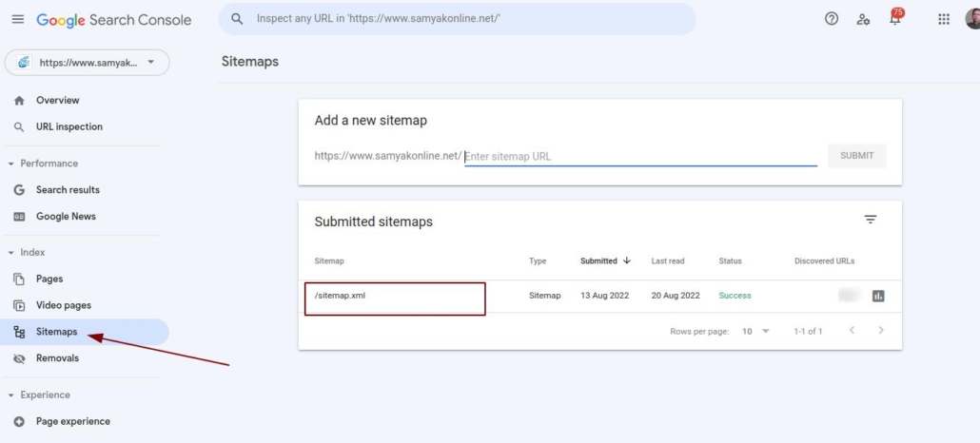The width and height of the screenshot is (980, 443).
Task: Open index coverage bar chart icon for sitemap.xml
Action: pyautogui.click(x=878, y=296)
